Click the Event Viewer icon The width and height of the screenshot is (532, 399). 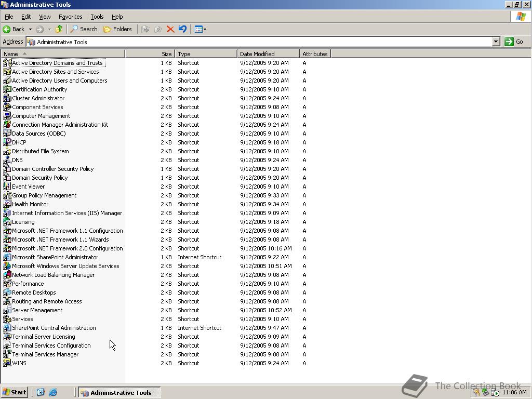(x=7, y=187)
